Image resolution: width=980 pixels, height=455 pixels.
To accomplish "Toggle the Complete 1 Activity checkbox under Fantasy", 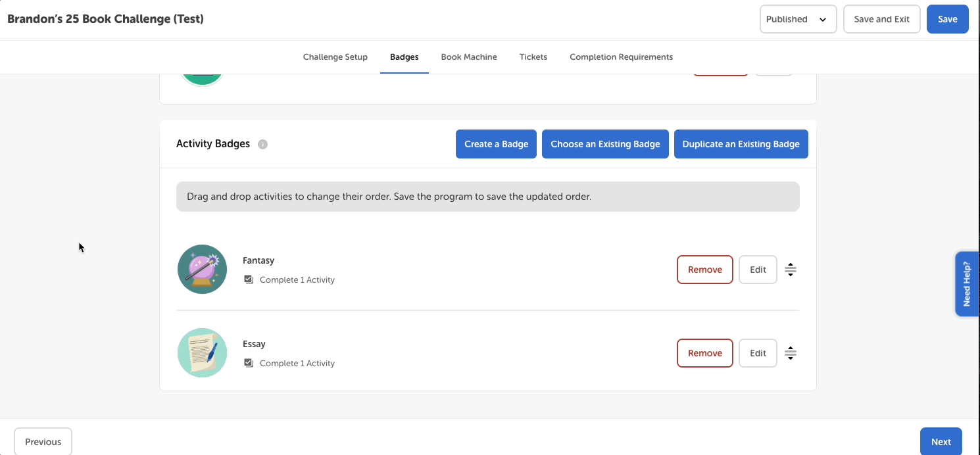I will point(248,279).
